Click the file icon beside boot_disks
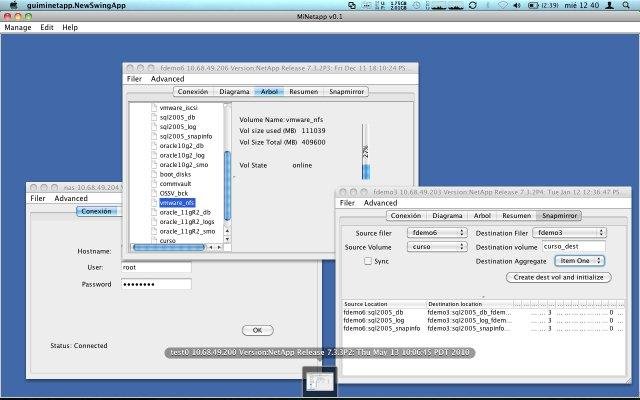 tap(154, 174)
